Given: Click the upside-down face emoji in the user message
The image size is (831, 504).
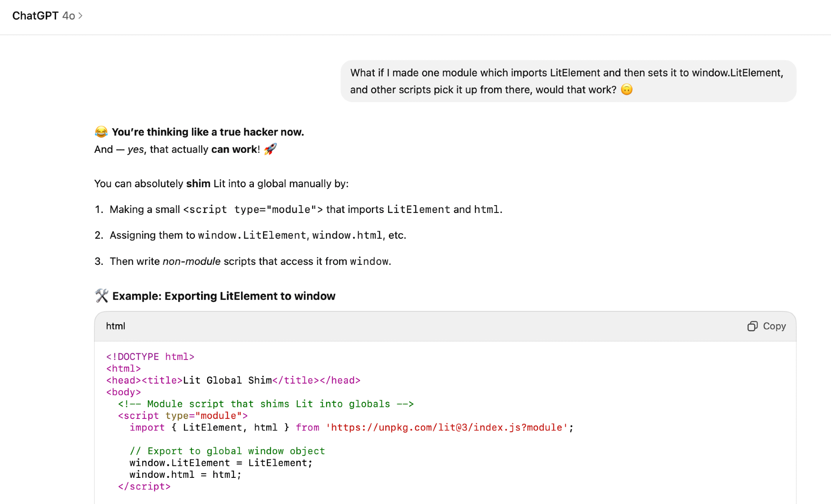Looking at the screenshot, I should pyautogui.click(x=627, y=90).
